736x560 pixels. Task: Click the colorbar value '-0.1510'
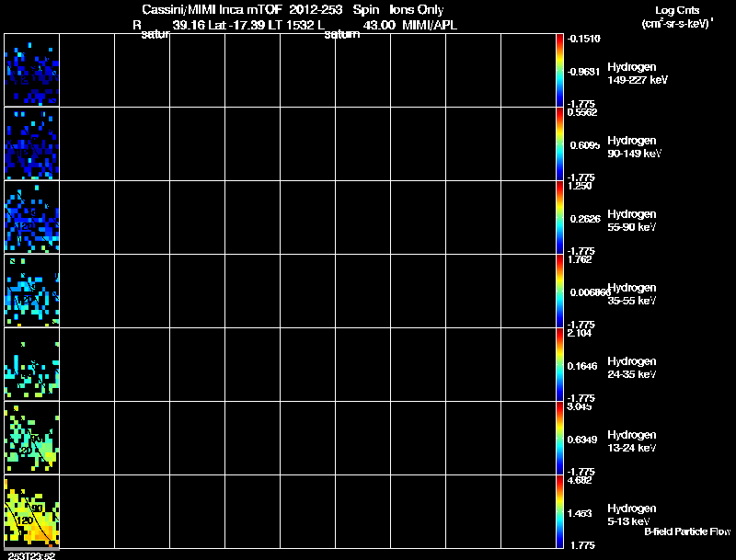[x=584, y=39]
